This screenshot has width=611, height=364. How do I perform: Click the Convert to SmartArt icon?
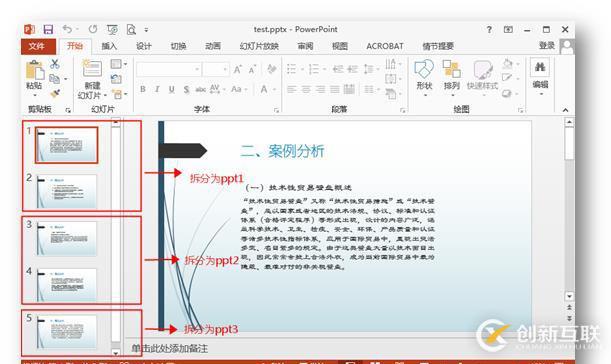click(x=393, y=94)
